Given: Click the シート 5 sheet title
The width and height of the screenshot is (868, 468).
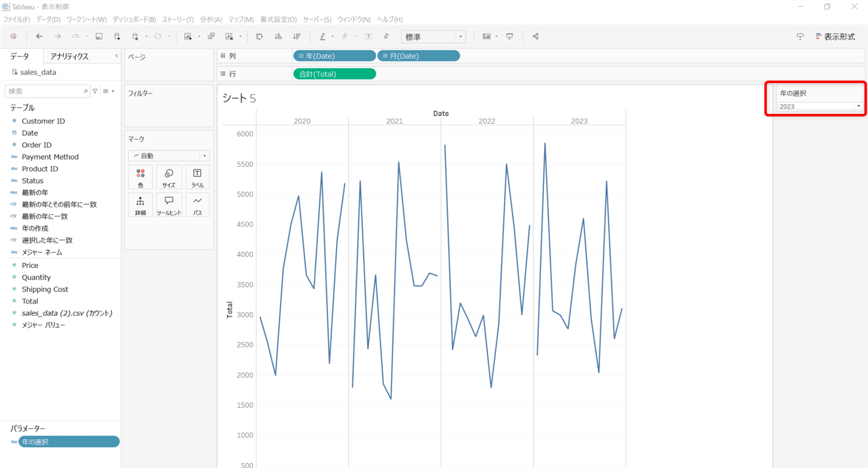Looking at the screenshot, I should 239,98.
